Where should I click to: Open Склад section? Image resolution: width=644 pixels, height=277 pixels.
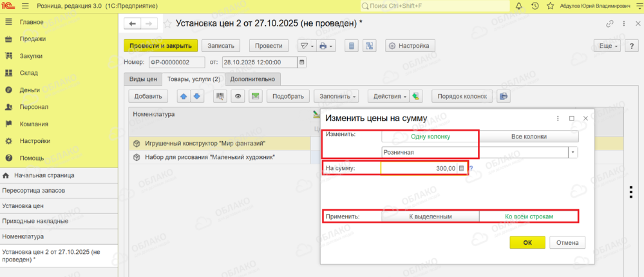click(29, 73)
